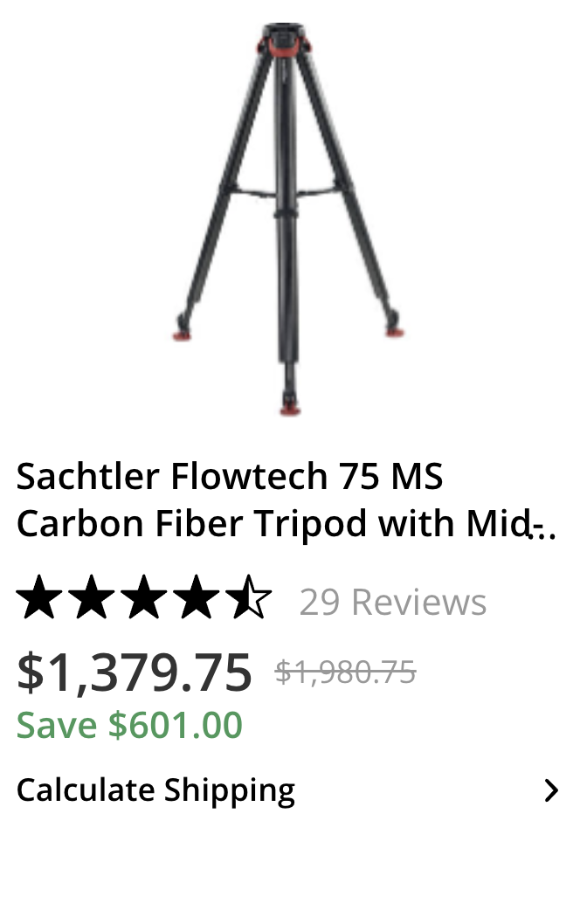Viewport: 580px width, 924px height.
Task: Expand the Calculate Shipping chevron arrow
Action: point(551,790)
